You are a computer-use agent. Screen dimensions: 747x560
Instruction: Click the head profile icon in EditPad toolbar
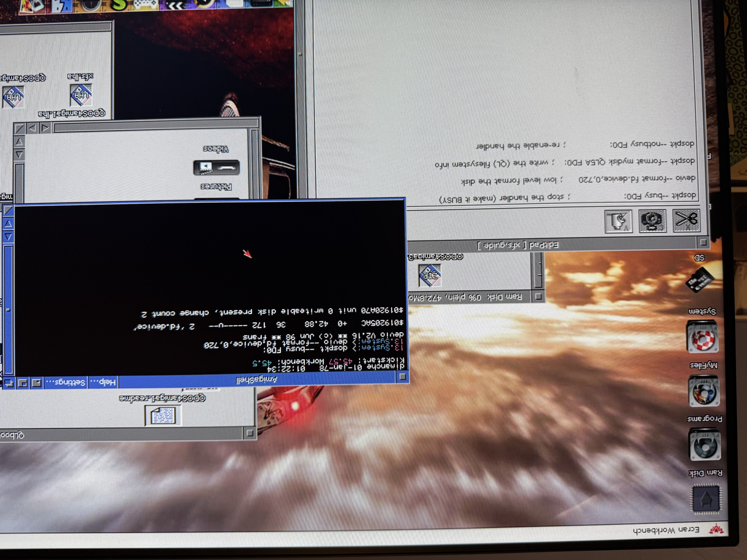[x=618, y=221]
